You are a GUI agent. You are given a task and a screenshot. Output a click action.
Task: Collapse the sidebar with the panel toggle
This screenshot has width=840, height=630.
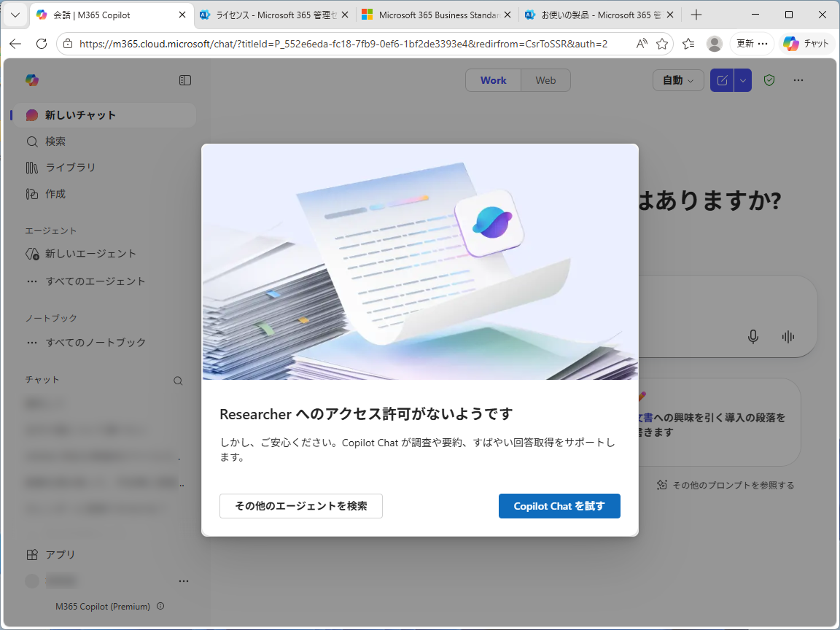pyautogui.click(x=185, y=80)
